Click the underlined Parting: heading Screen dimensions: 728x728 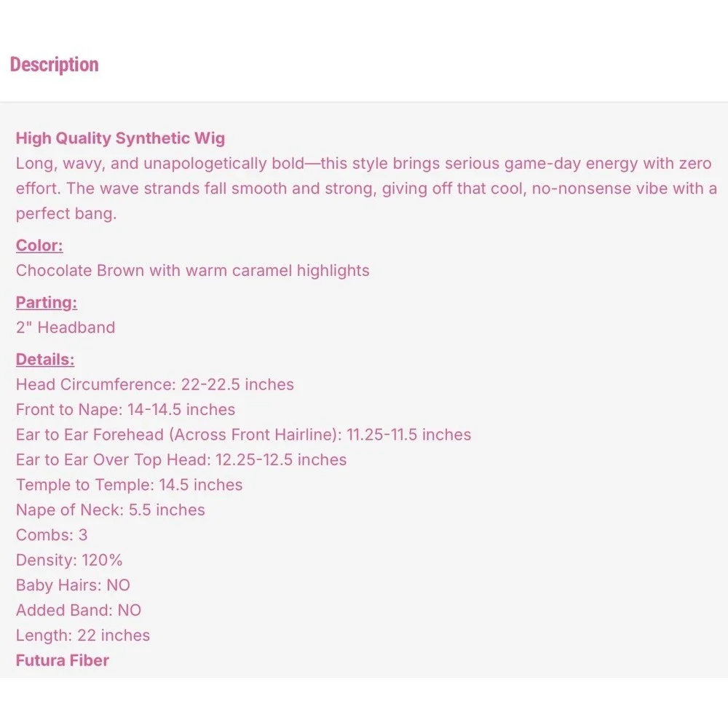47,302
